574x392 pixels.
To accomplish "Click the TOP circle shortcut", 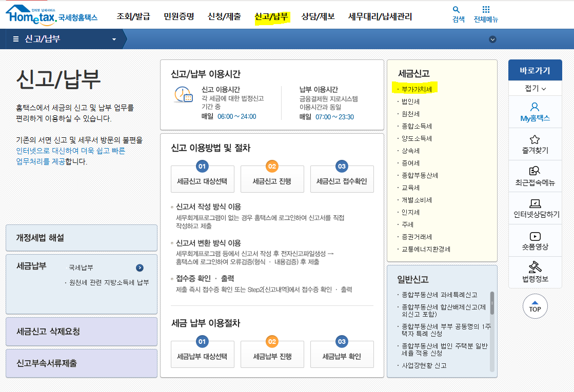I will [535, 306].
